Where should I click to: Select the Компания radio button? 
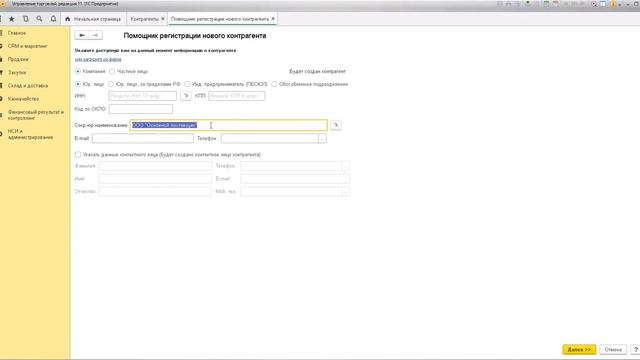click(78, 71)
